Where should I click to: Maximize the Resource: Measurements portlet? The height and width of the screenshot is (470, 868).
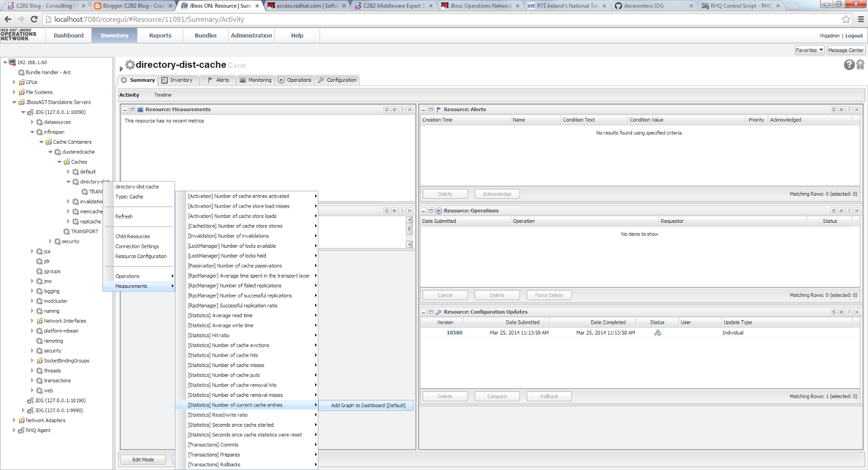coord(132,110)
